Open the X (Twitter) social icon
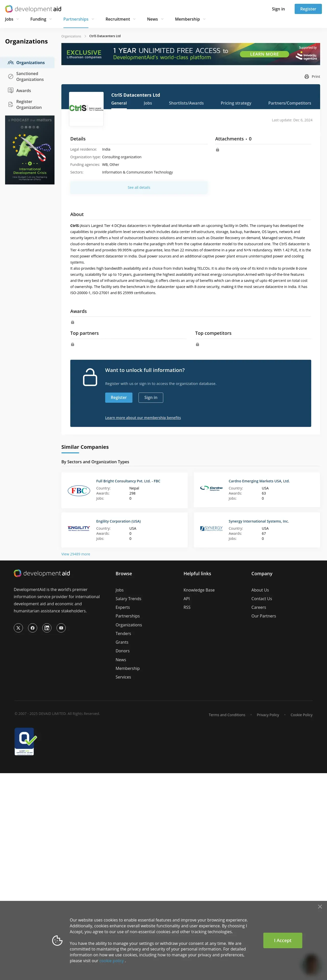Image resolution: width=327 pixels, height=980 pixels. coord(18,628)
